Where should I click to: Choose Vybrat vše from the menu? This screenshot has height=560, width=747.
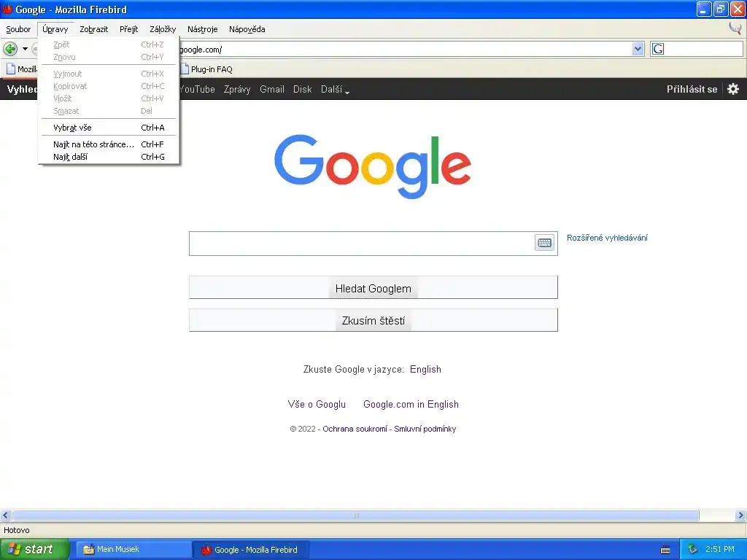(x=109, y=128)
